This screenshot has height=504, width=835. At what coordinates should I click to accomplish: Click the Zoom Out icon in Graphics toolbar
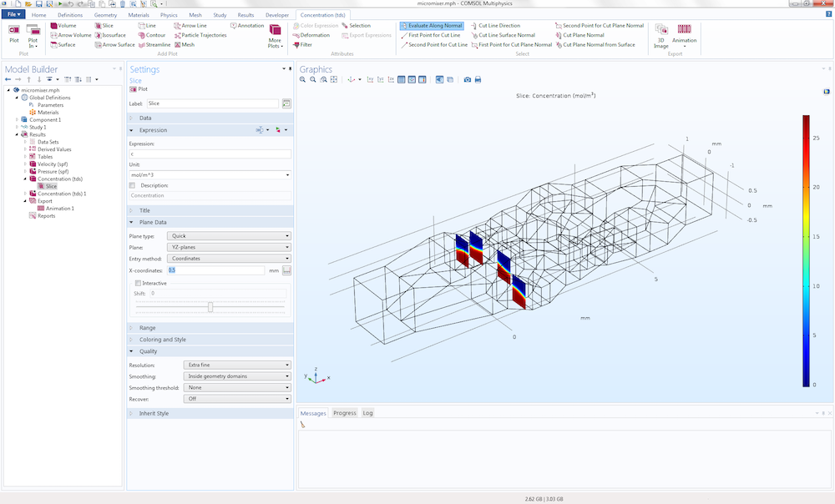point(313,80)
